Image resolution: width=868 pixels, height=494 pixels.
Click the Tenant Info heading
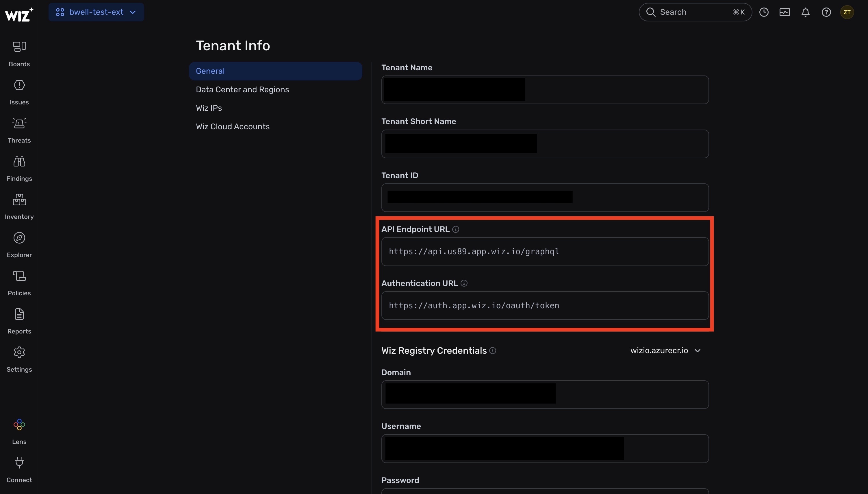click(x=233, y=45)
